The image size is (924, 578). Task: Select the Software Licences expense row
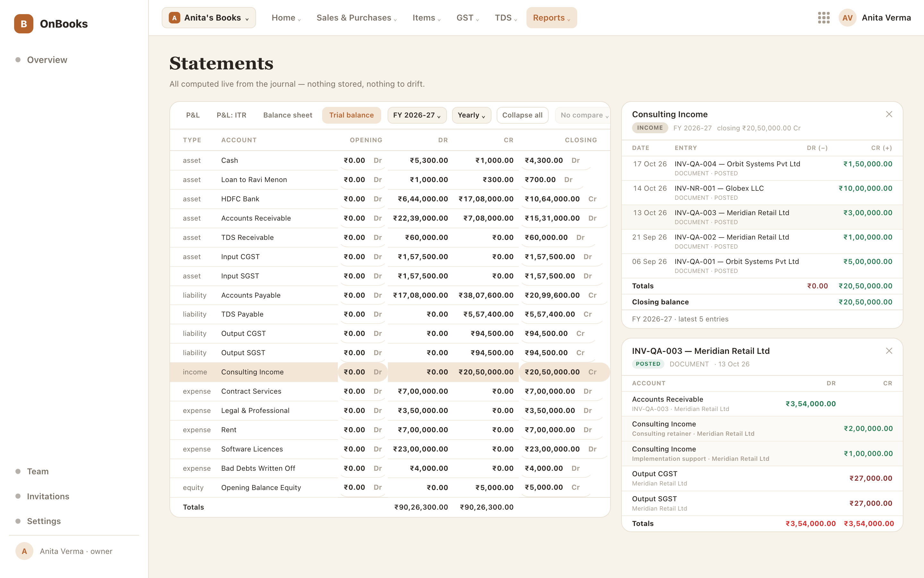tap(390, 449)
